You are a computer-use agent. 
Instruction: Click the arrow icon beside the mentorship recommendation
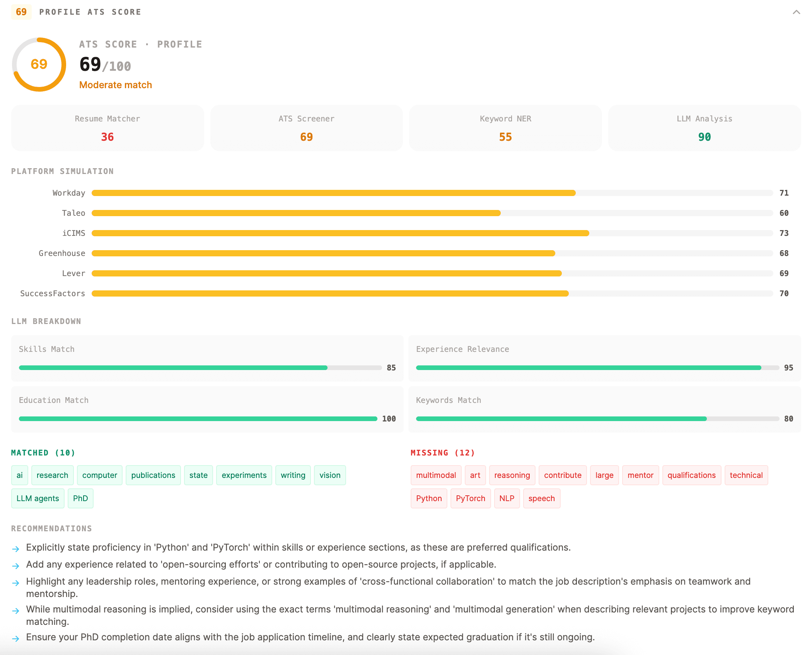pos(16,582)
